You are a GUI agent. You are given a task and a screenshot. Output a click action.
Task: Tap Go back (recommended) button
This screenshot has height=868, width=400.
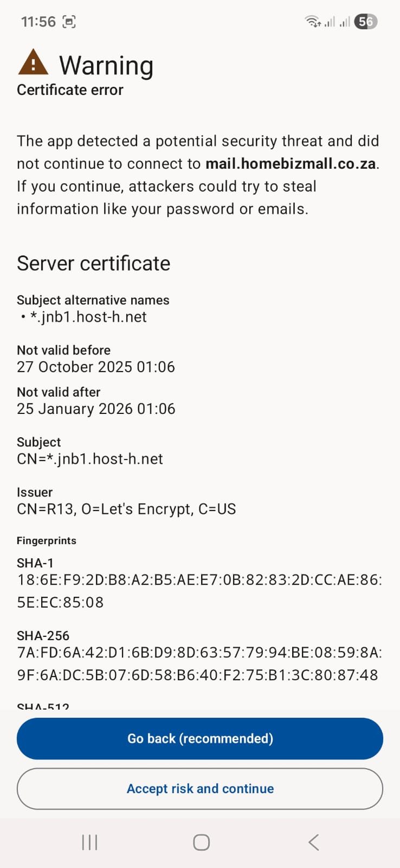200,738
